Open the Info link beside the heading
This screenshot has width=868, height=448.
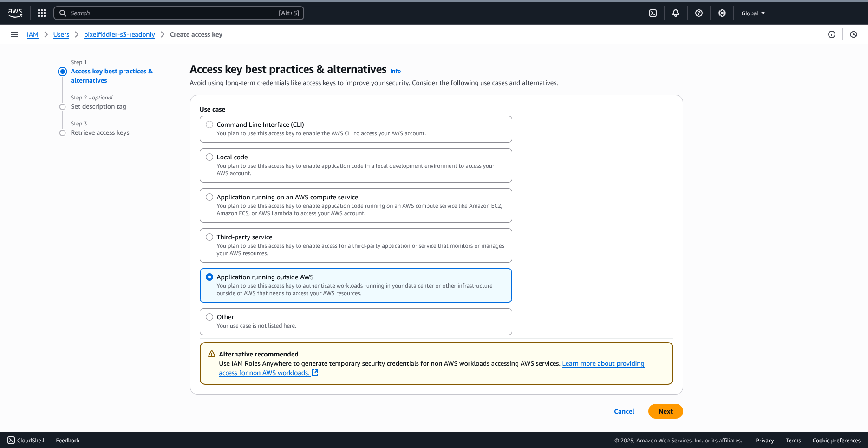395,71
